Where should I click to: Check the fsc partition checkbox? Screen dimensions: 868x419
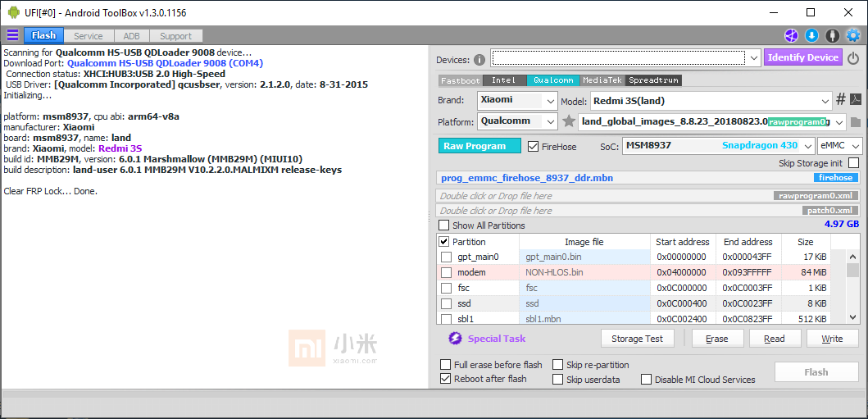pyautogui.click(x=446, y=288)
